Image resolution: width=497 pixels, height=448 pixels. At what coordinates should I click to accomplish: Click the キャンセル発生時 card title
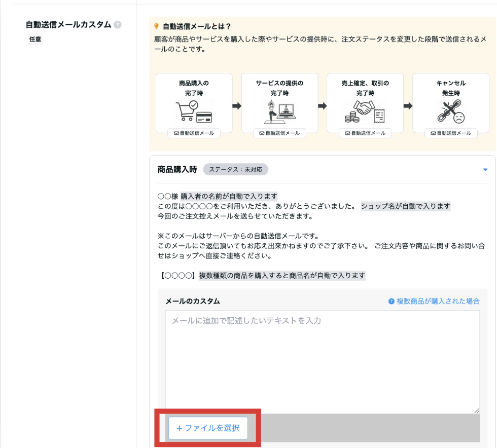tap(451, 88)
